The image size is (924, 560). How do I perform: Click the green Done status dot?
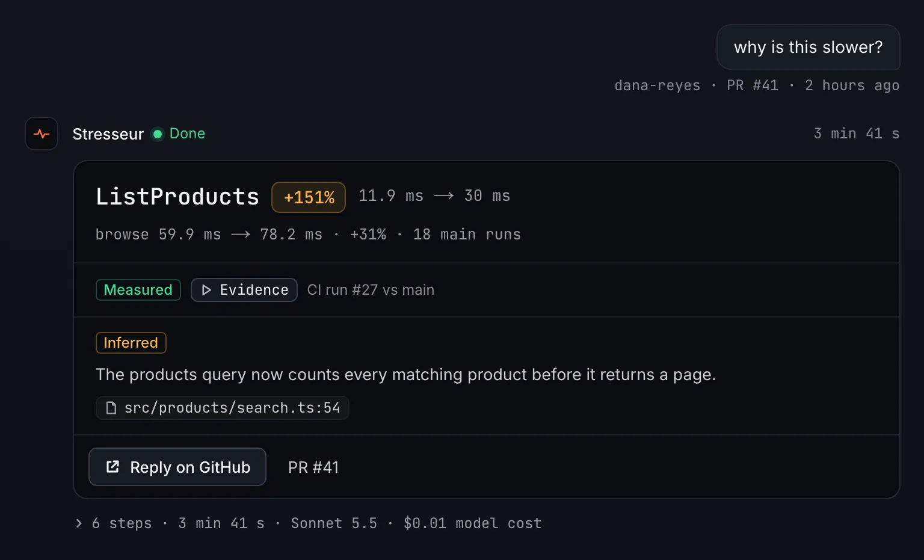pyautogui.click(x=158, y=134)
